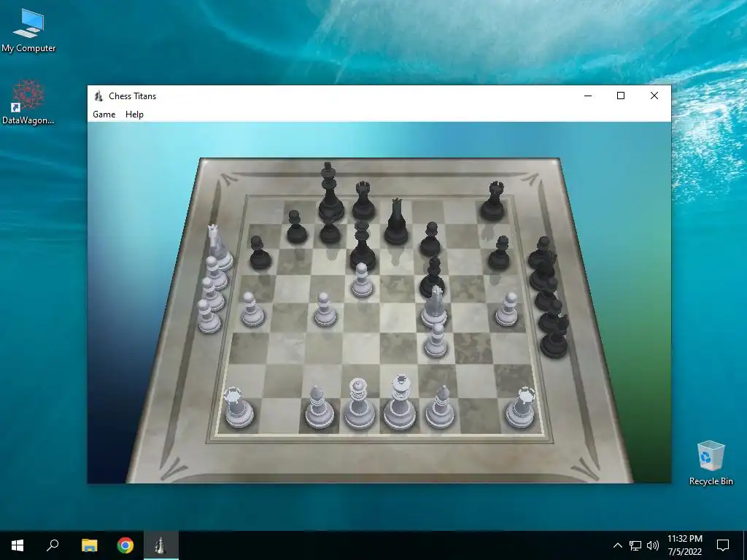
Task: Show hidden system tray icons
Action: 617,545
